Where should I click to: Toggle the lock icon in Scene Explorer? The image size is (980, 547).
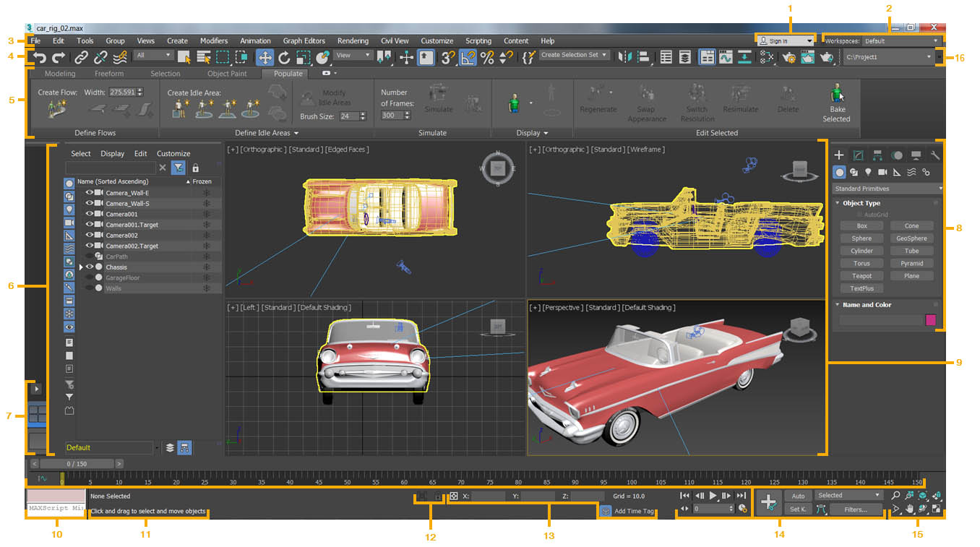coord(195,168)
